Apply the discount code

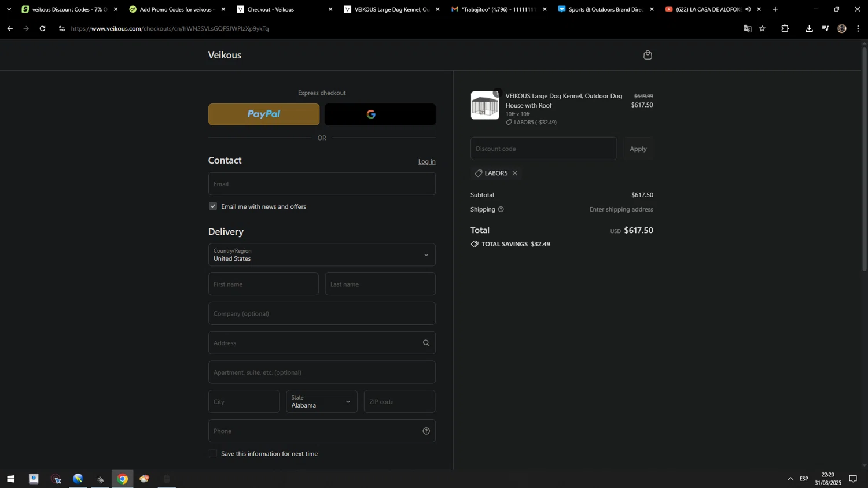(638, 149)
